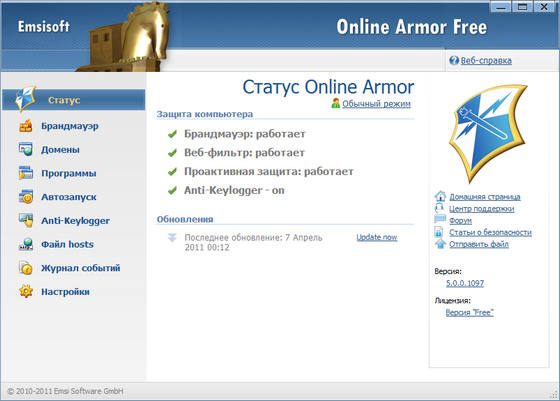Open the Форум link
This screenshot has width=560, height=401.
tap(460, 221)
